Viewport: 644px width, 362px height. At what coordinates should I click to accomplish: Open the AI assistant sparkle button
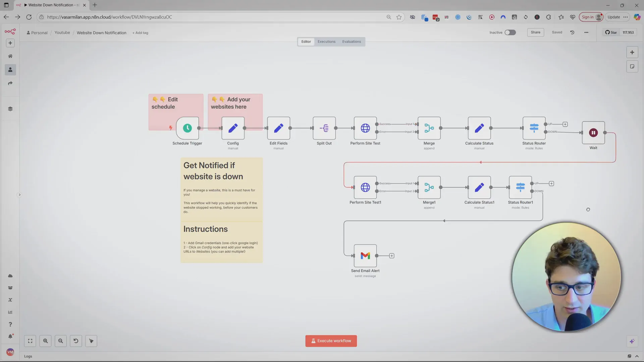(632, 341)
